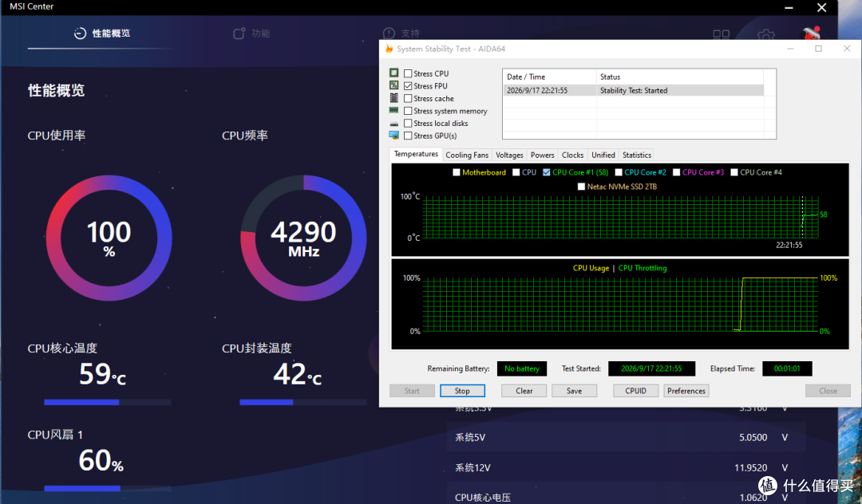Image resolution: width=862 pixels, height=504 pixels.
Task: Select the 'Stability Test: Started' log row
Action: [x=633, y=91]
